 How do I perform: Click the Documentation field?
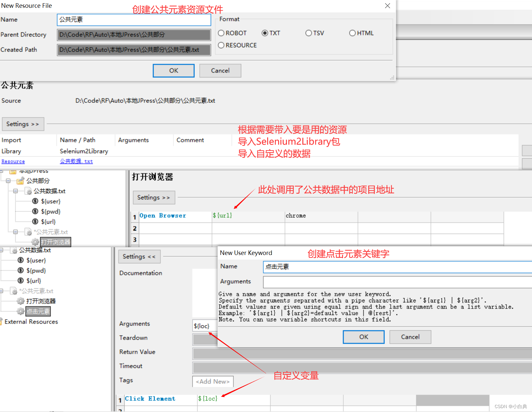tap(205, 293)
